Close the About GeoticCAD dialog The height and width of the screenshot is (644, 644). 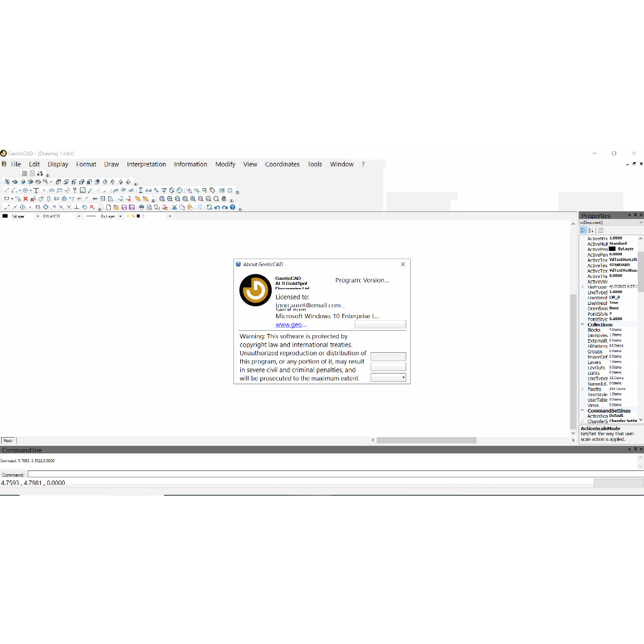[x=403, y=264]
